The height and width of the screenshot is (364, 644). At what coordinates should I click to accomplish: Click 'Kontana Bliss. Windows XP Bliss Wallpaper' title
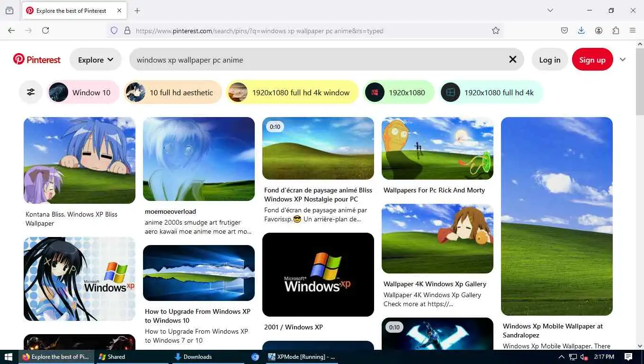pyautogui.click(x=72, y=219)
